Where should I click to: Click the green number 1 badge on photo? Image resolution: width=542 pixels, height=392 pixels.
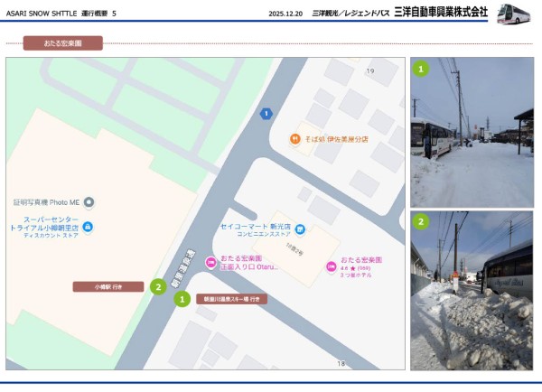point(421,68)
